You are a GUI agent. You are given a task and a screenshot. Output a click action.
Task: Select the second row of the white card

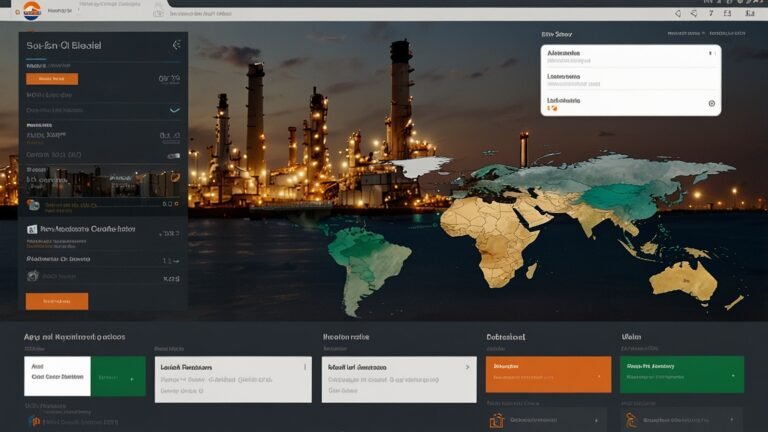tap(631, 80)
